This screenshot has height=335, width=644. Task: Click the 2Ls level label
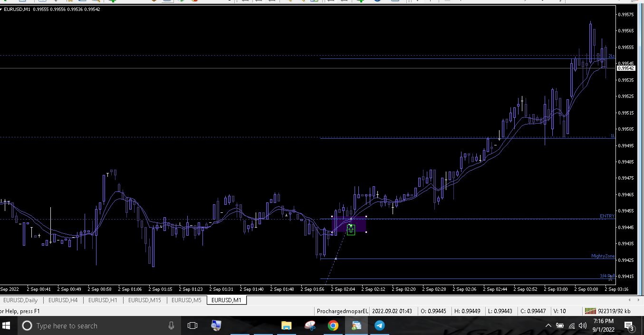pyautogui.click(x=611, y=56)
